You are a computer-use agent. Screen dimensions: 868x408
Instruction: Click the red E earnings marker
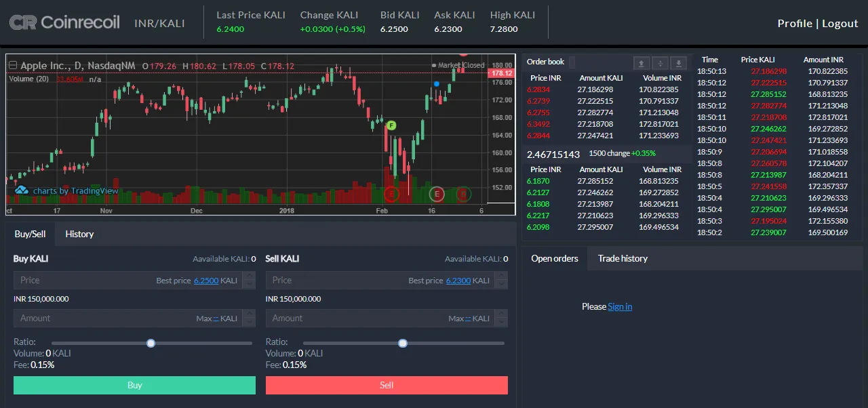[x=391, y=195]
